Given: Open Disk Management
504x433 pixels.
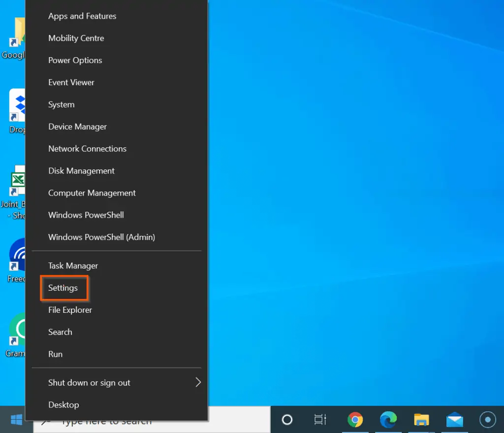Looking at the screenshot, I should coord(81,170).
